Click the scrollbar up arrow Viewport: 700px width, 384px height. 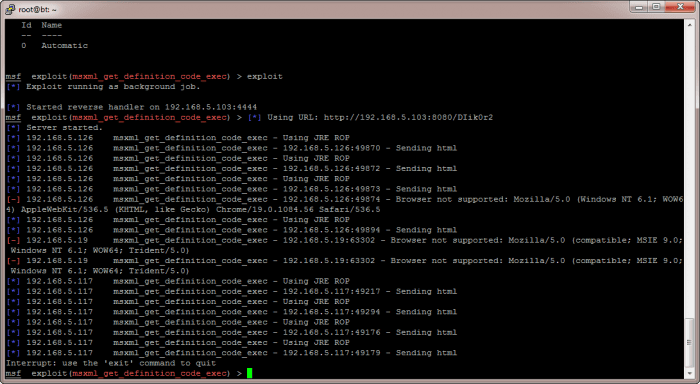coord(689,25)
